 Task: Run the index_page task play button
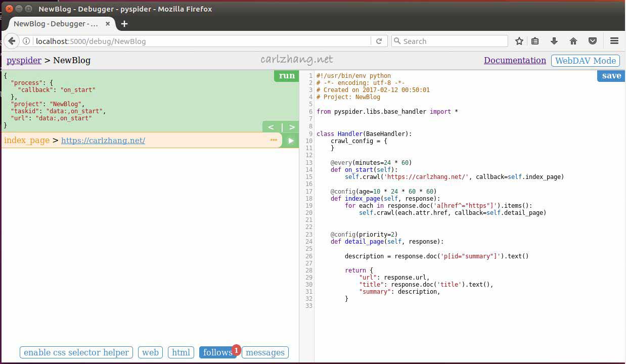tap(291, 141)
